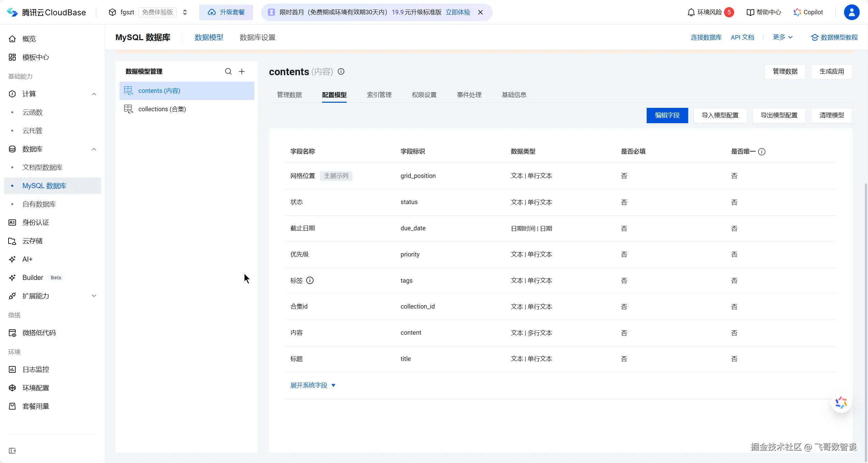The image size is (868, 463).
Task: Open the floating Copilot assistant button
Action: (x=840, y=402)
